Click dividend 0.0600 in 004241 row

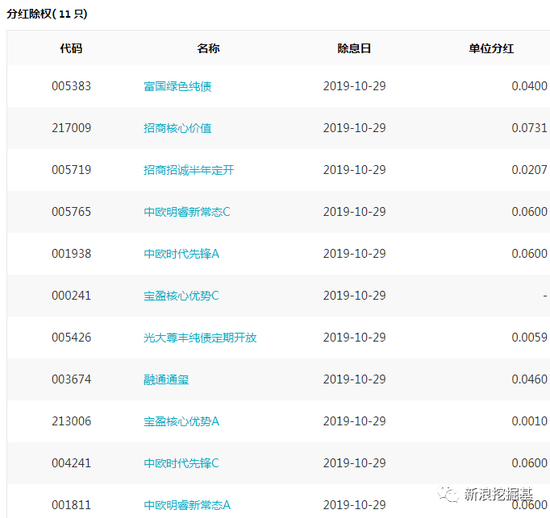[x=529, y=463]
